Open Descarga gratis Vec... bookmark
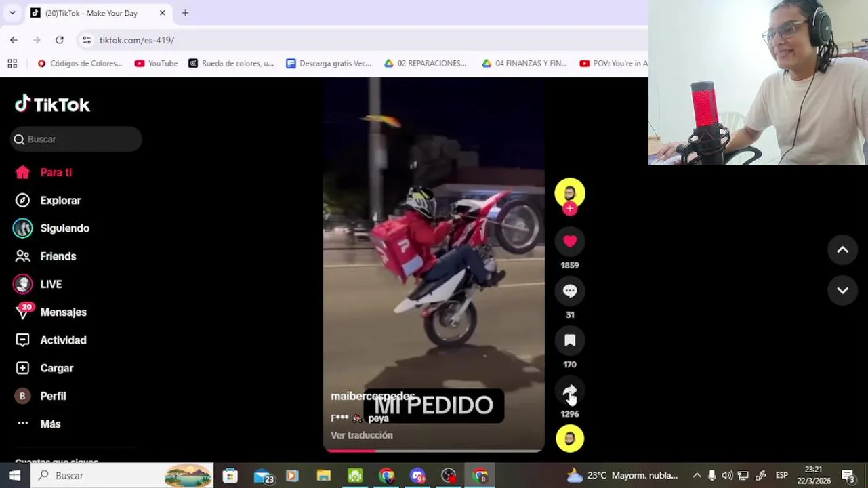Screen dimensions: 868x488 pos(329,63)
